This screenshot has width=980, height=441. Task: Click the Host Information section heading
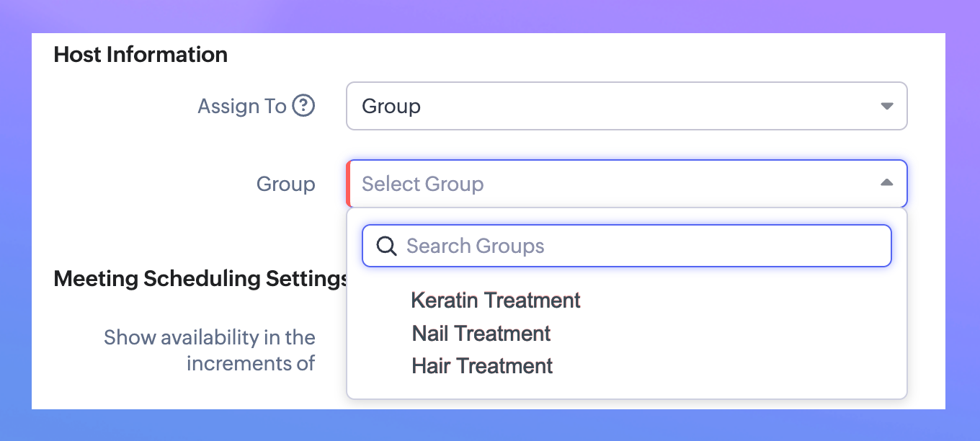point(141,55)
